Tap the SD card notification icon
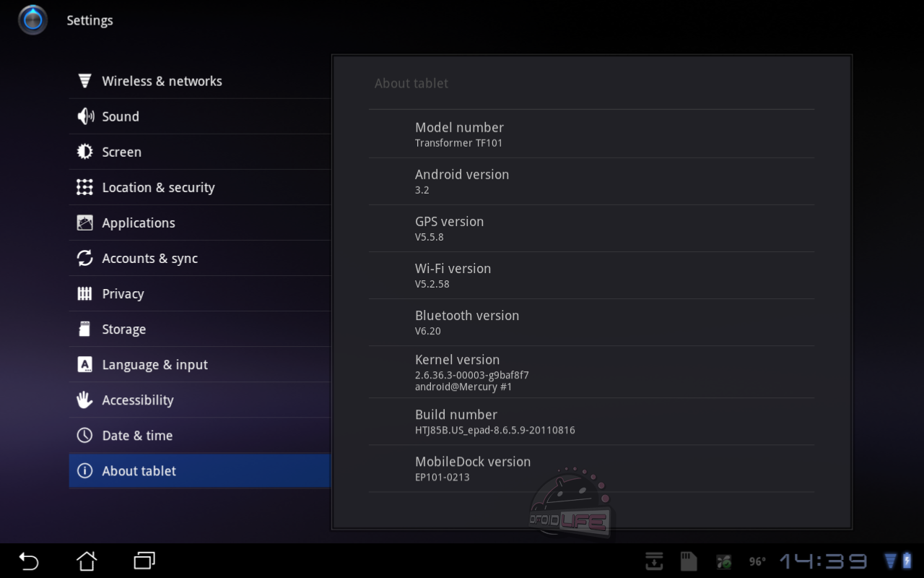Screen dimensions: 924x578 tap(688, 561)
